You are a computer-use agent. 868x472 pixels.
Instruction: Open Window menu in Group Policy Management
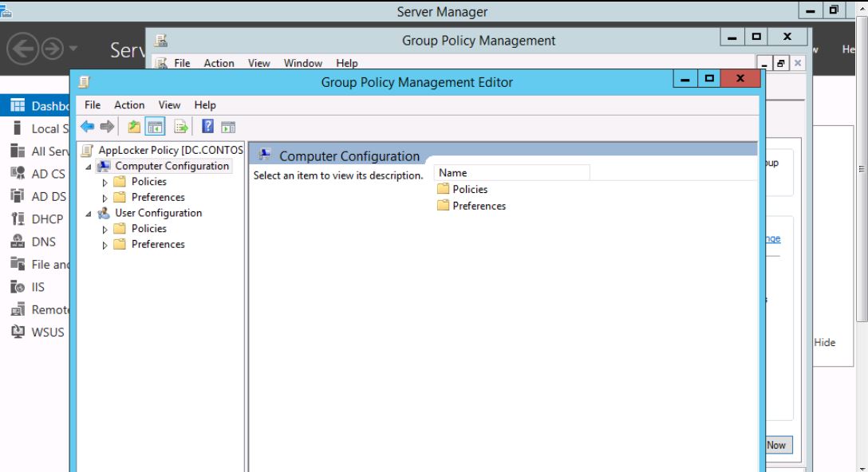click(303, 63)
